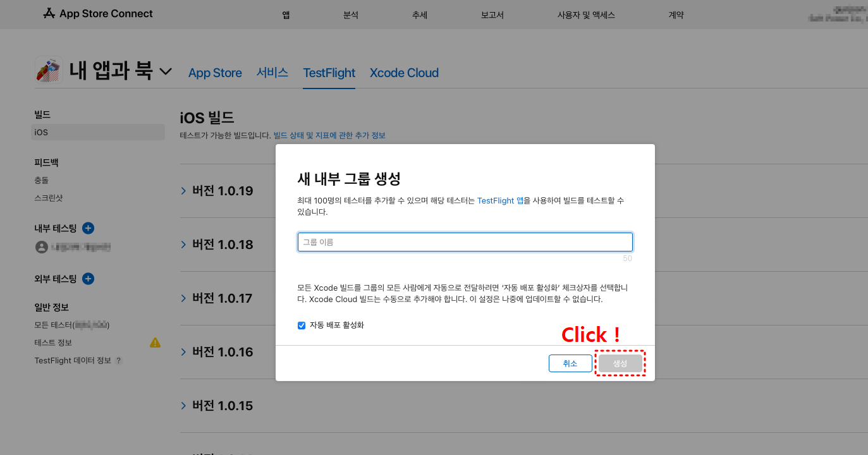Open TestFlight 데이터 정보 sidebar item
The height and width of the screenshot is (455, 868).
tap(73, 360)
